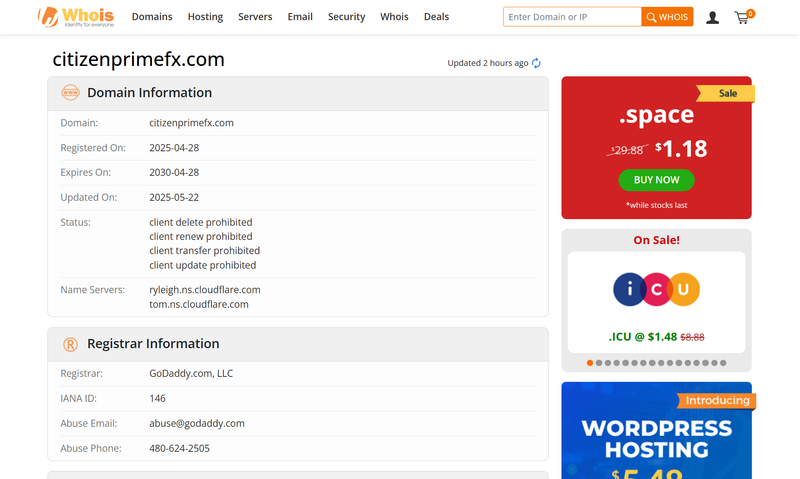Select the first orange carousel dot
800x479 pixels.
(x=590, y=363)
